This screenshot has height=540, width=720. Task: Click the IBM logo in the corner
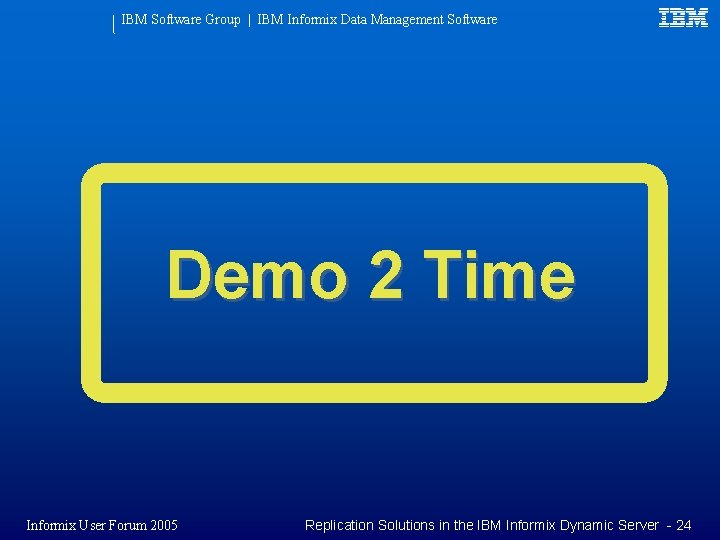tap(683, 18)
